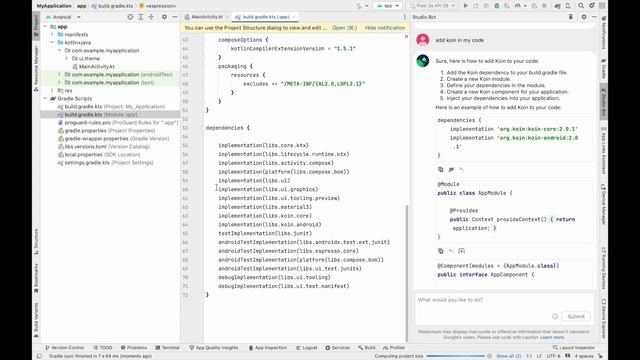Click build.gradle.kts breadcrumb item

click(113, 6)
